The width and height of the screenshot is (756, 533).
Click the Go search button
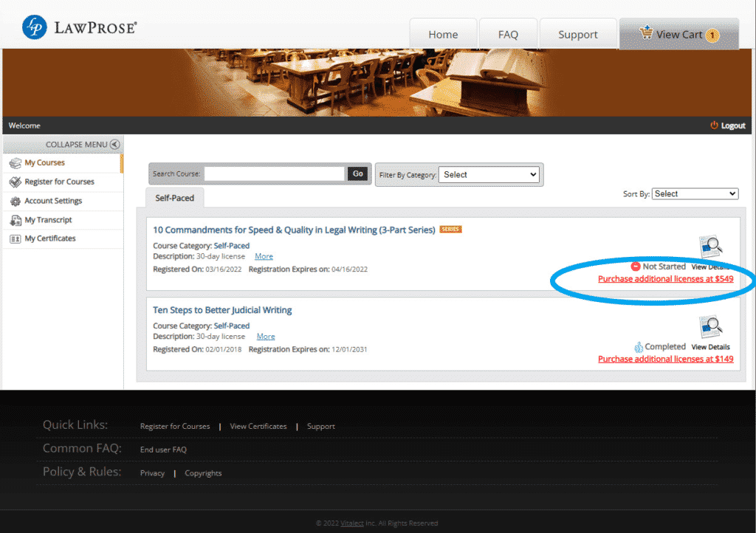[358, 174]
